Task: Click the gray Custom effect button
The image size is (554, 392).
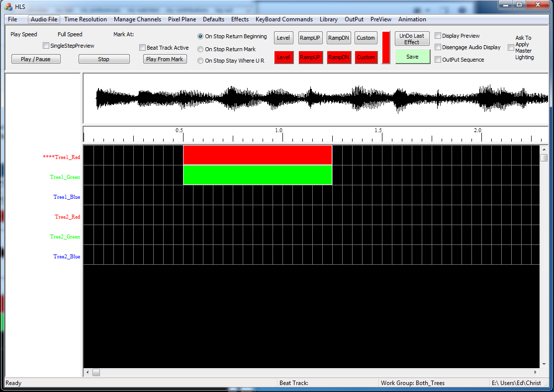Action: pos(366,38)
